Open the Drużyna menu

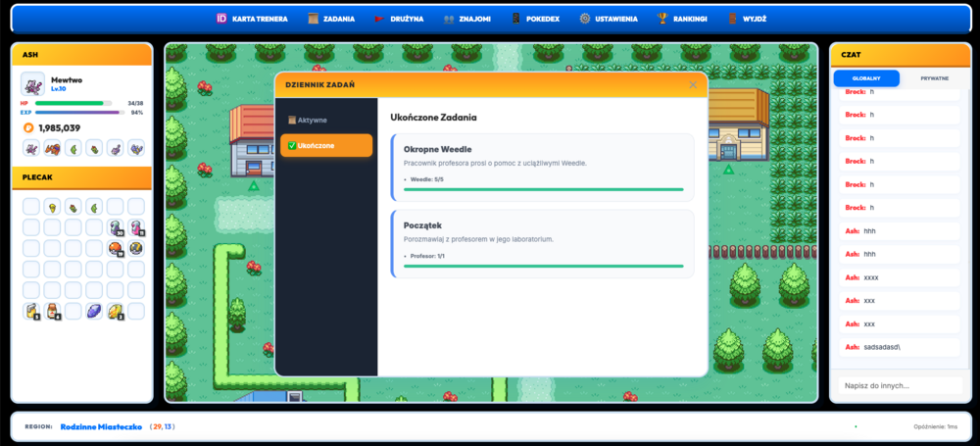(x=399, y=19)
